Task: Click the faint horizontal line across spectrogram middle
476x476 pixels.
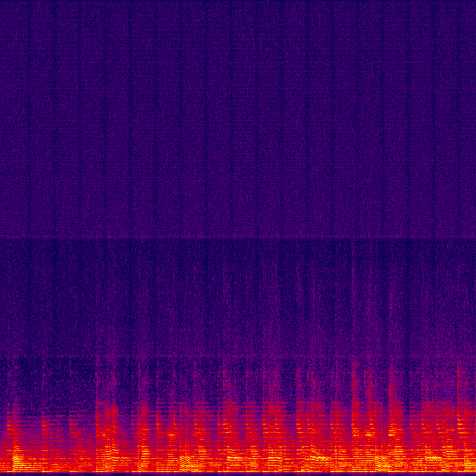Action: pyautogui.click(x=238, y=238)
